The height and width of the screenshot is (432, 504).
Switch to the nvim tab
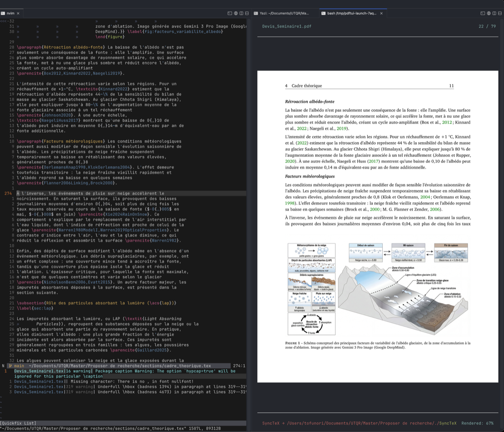(11, 13)
